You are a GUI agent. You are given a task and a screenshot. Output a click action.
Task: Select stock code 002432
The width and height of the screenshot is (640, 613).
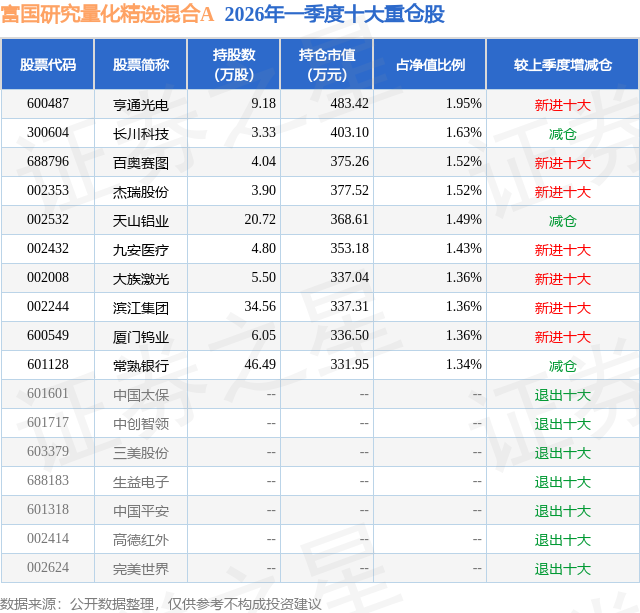[x=48, y=248]
